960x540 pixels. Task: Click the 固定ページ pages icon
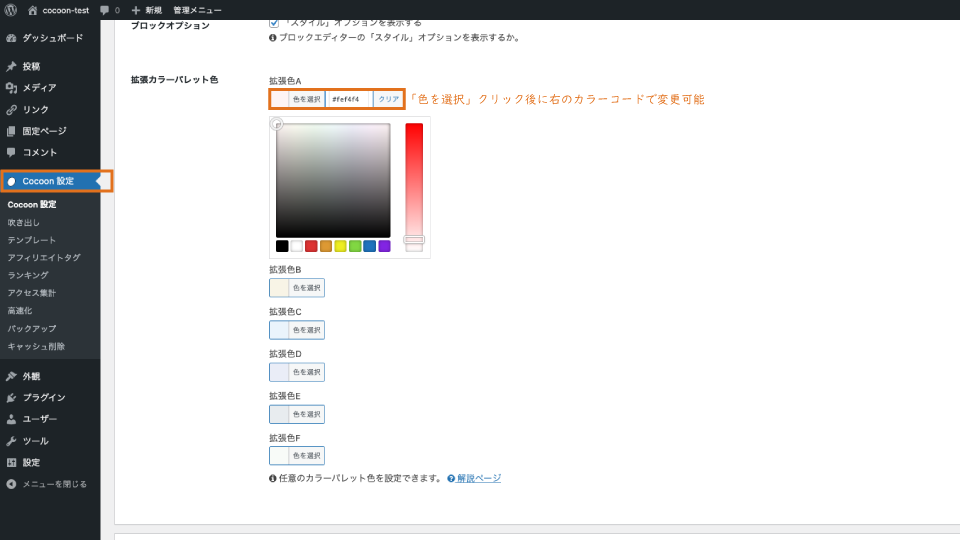tap(11, 131)
